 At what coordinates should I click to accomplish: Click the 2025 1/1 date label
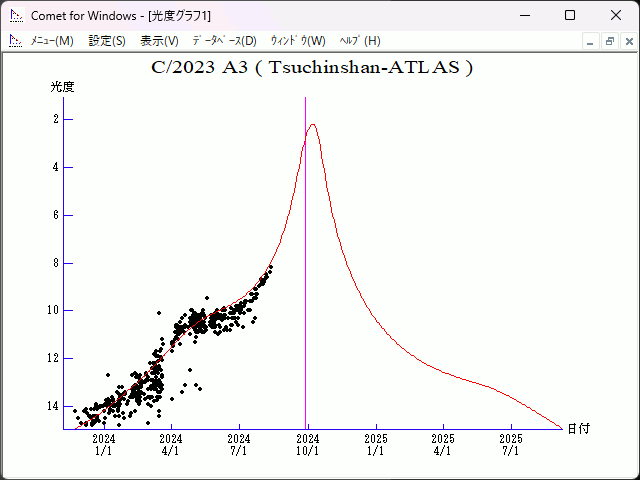(x=376, y=445)
